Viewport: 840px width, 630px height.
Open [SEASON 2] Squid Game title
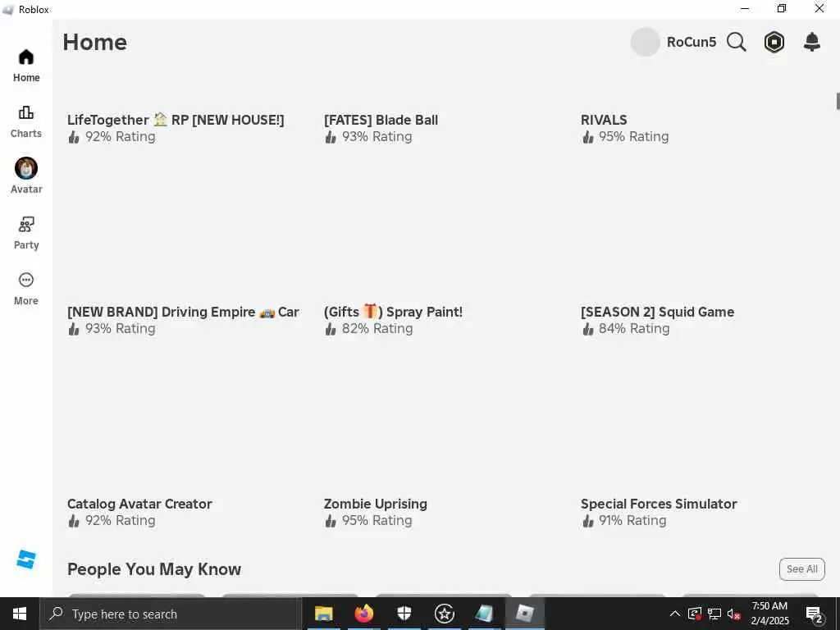pos(657,312)
